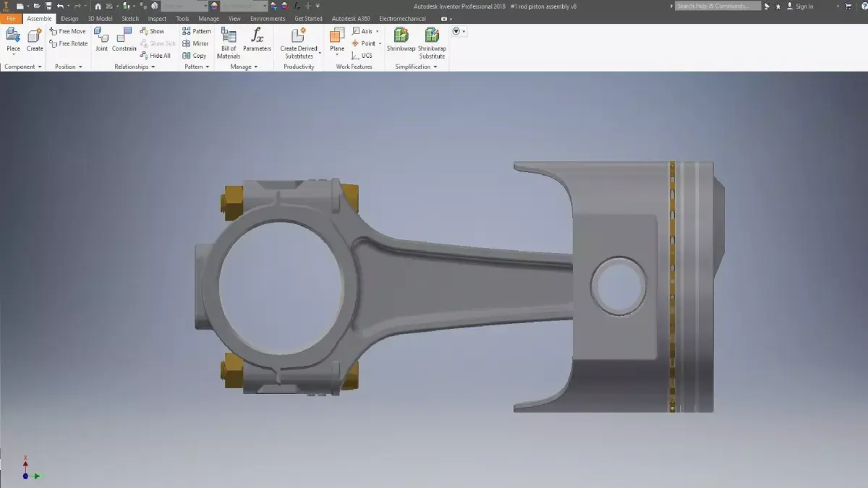Click Create Derived Substitutes

(x=299, y=43)
